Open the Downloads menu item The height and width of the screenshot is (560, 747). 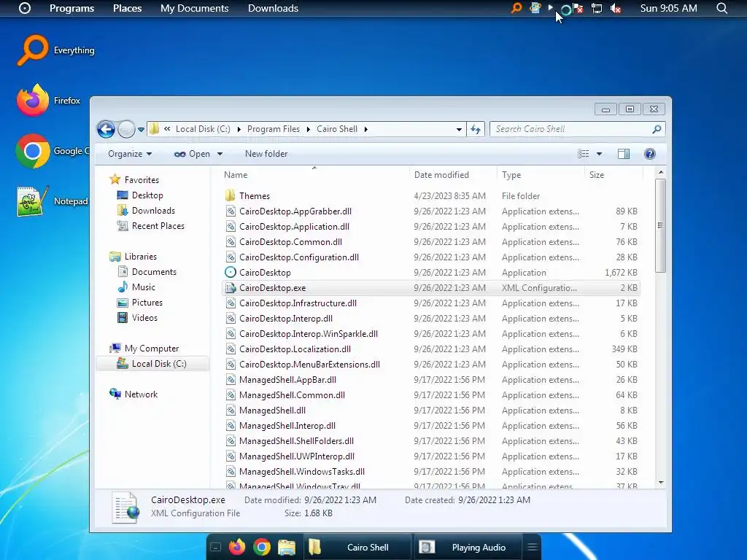(x=273, y=8)
